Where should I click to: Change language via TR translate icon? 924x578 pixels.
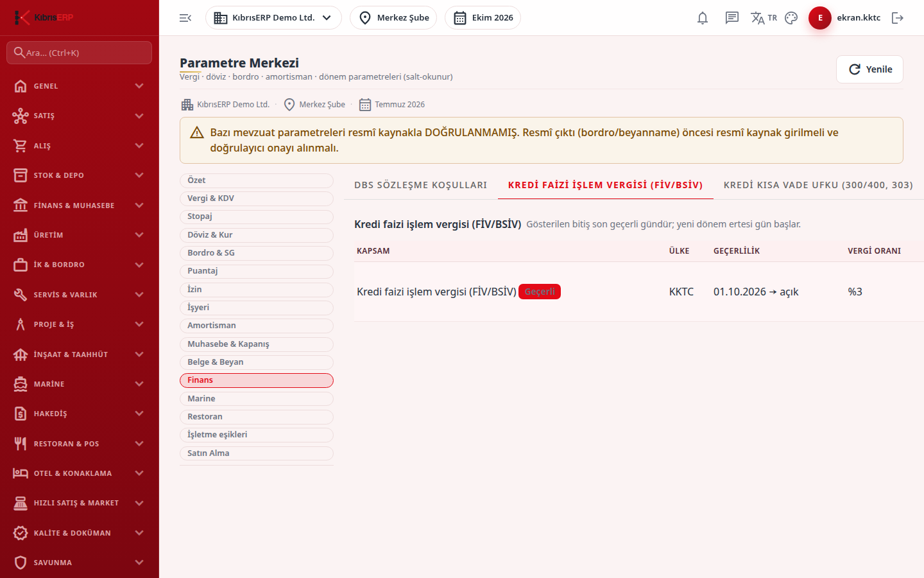coord(764,18)
